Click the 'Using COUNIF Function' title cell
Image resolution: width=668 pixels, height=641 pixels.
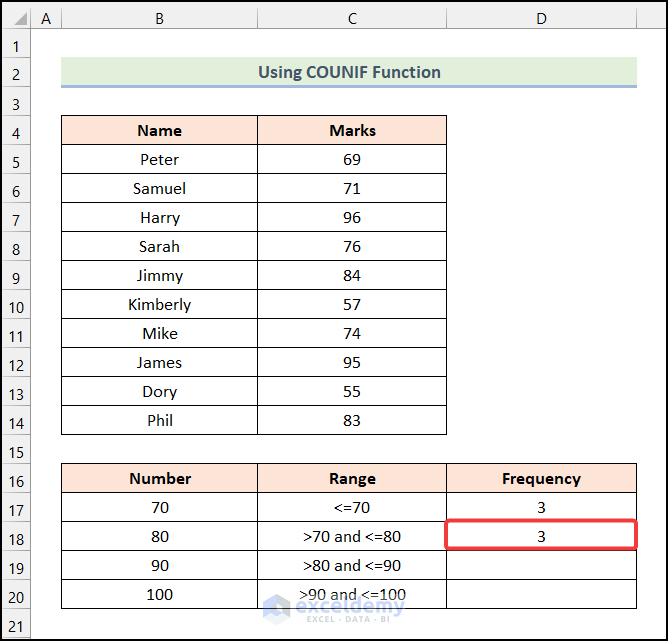[349, 72]
